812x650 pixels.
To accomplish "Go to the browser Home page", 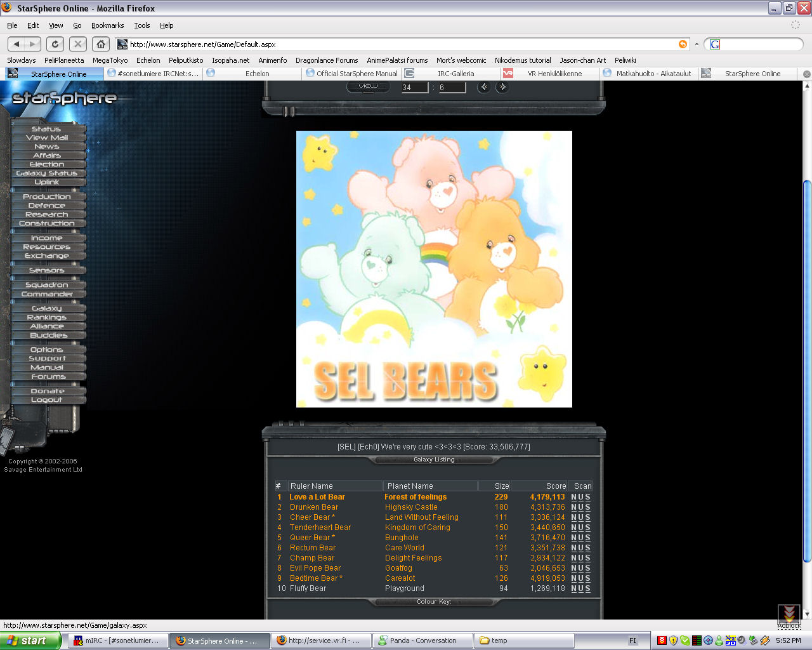I will click(x=101, y=44).
